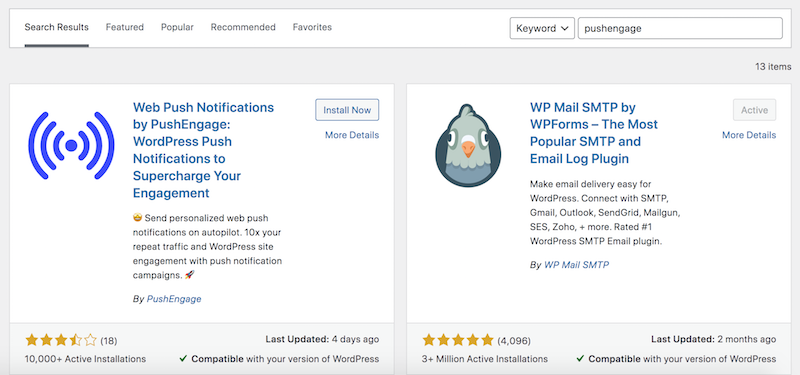Visit the WP Mail SMTP author link
This screenshot has height=375, width=800.
577,265
